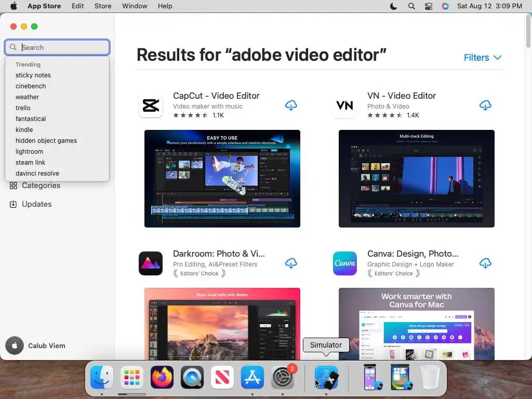Select trending search "steam link"

30,163
